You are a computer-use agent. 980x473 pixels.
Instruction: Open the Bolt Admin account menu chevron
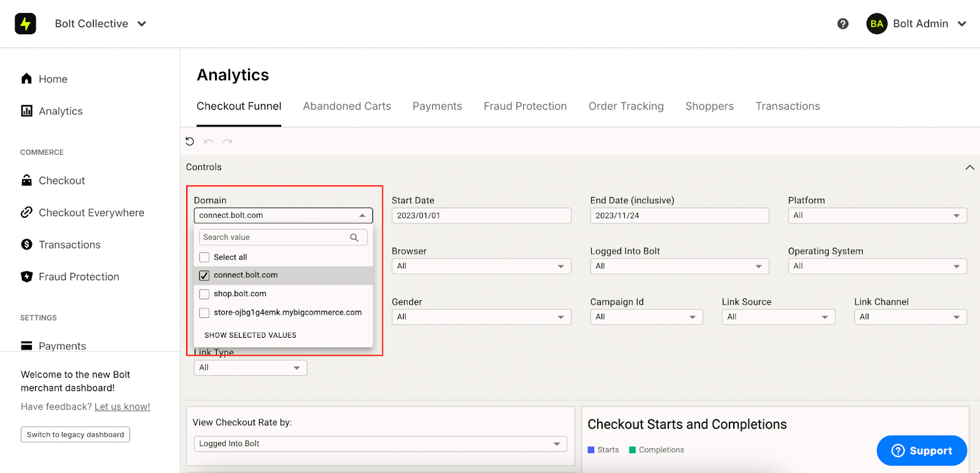coord(962,24)
